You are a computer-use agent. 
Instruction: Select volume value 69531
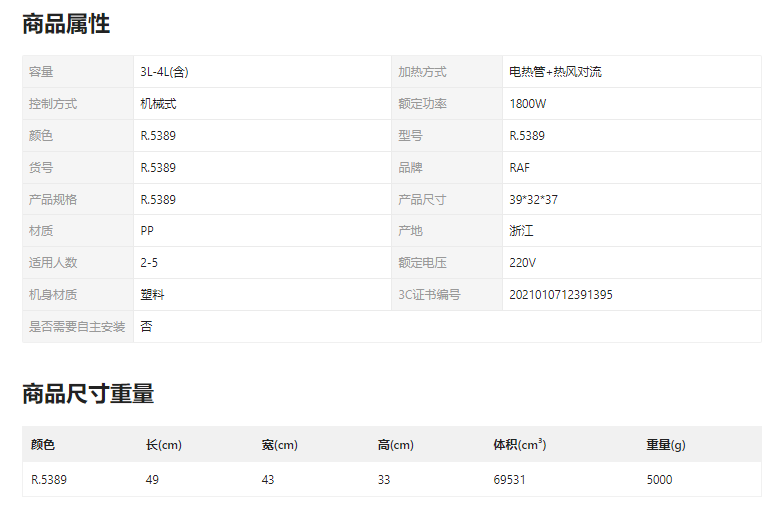(x=509, y=480)
